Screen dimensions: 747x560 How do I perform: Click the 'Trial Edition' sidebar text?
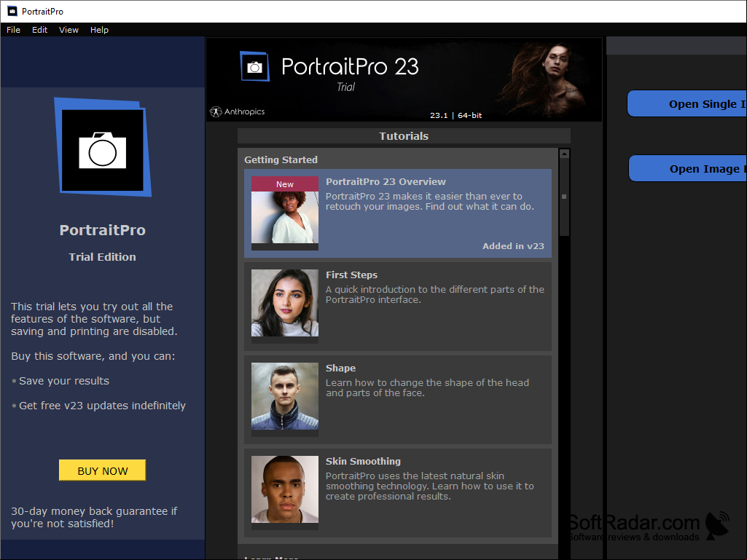[x=103, y=256]
